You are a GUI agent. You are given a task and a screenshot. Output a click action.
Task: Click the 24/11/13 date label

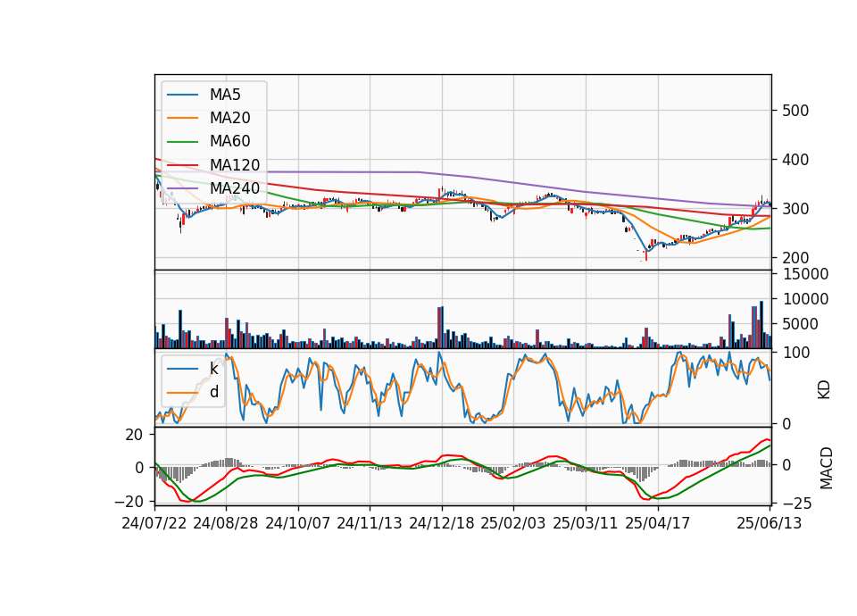[x=370, y=523]
